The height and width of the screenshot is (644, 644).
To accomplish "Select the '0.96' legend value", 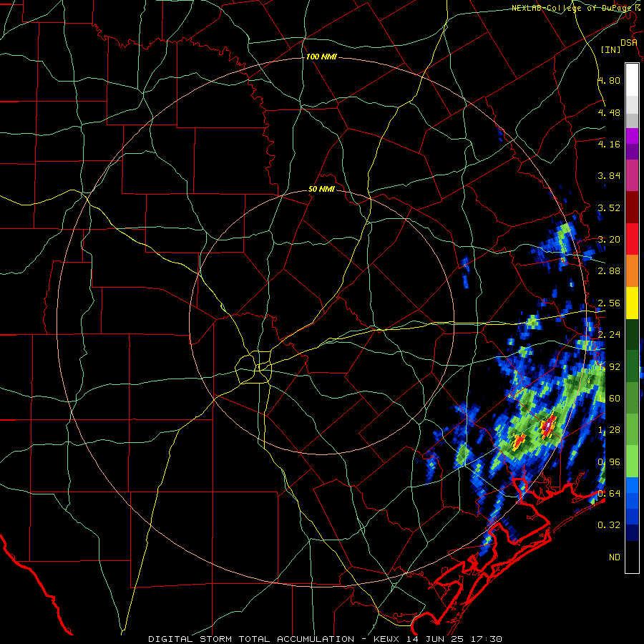I will tap(609, 462).
